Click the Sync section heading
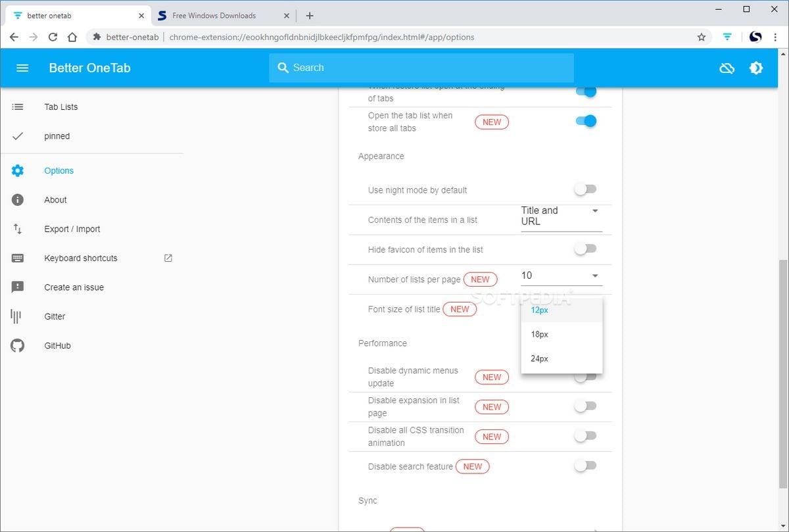789x532 pixels. 368,500
